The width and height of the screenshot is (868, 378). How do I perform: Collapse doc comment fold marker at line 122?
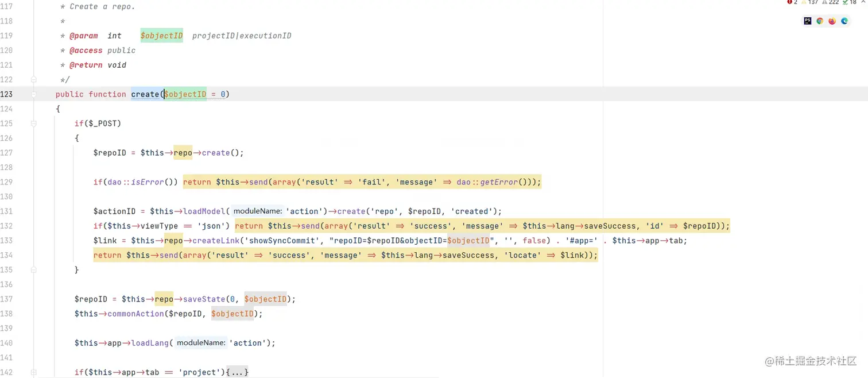coord(33,79)
